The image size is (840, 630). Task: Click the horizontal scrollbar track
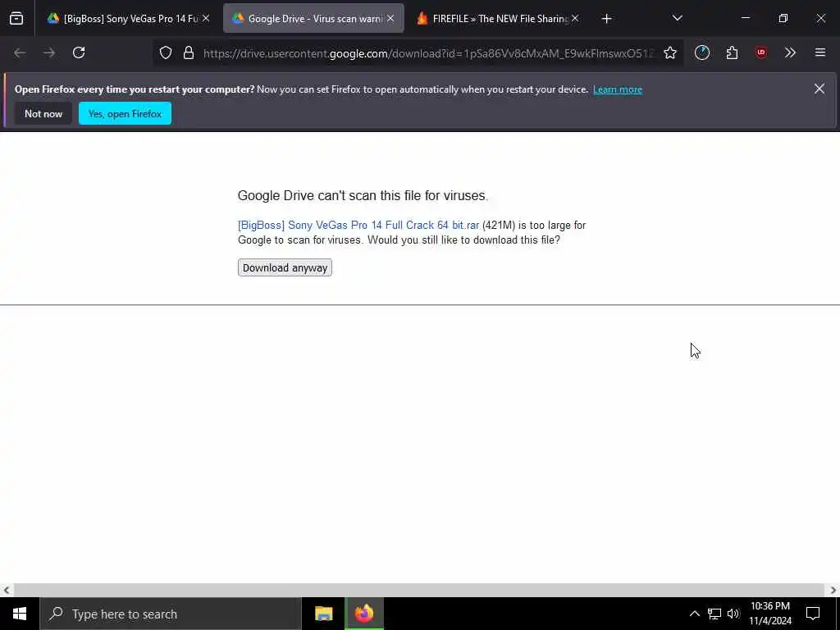(x=419, y=591)
